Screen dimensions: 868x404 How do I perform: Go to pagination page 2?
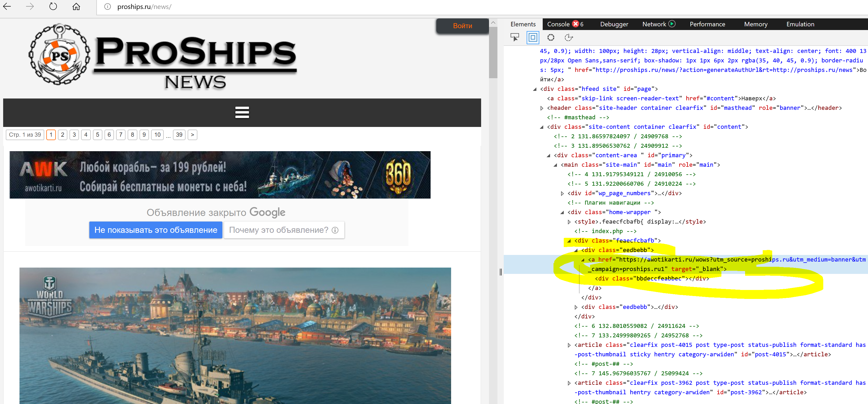63,135
